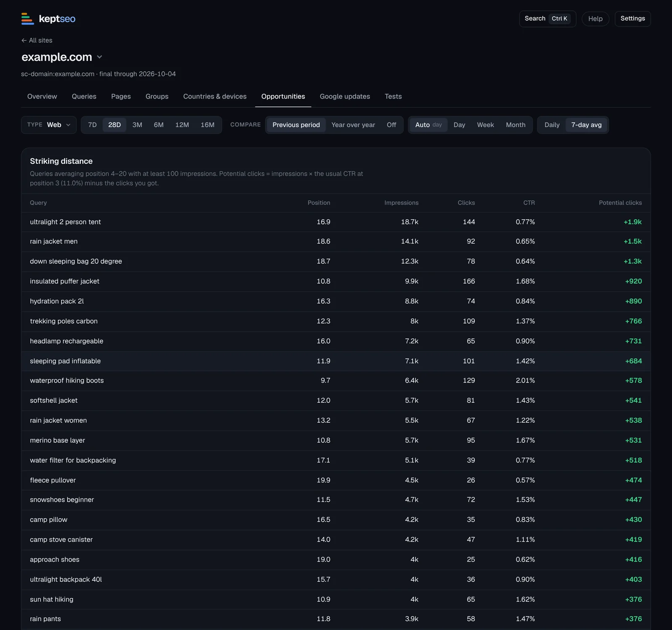Switch to the Groups tab
The width and height of the screenshot is (672, 630).
click(157, 97)
